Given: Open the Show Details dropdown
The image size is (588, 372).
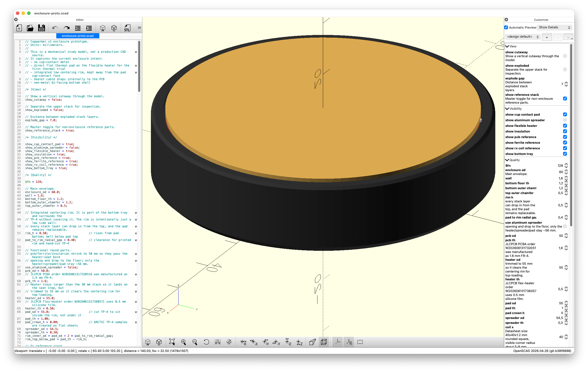Looking at the screenshot, I should (x=555, y=27).
